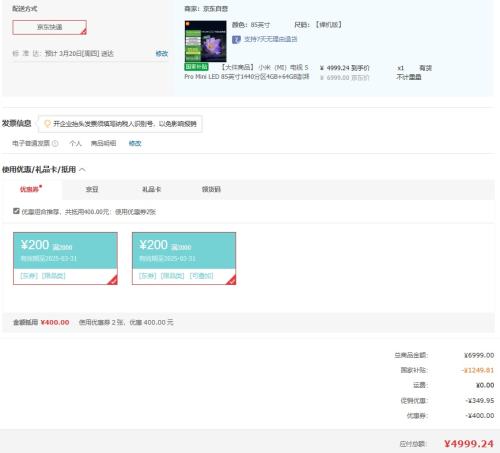This screenshot has width=500, height=453.
Task: Deselect the ¥200 coupon tagged 可叠加
Action: (184, 258)
